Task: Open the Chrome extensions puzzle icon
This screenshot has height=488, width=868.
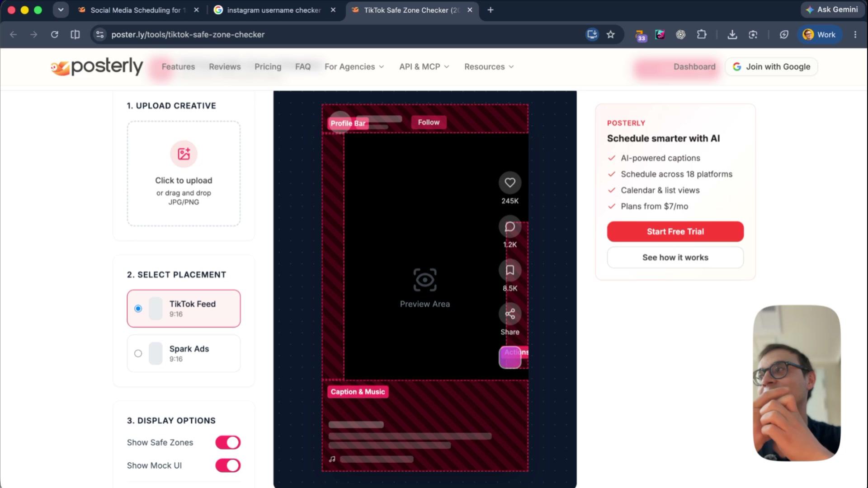Action: [x=702, y=34]
